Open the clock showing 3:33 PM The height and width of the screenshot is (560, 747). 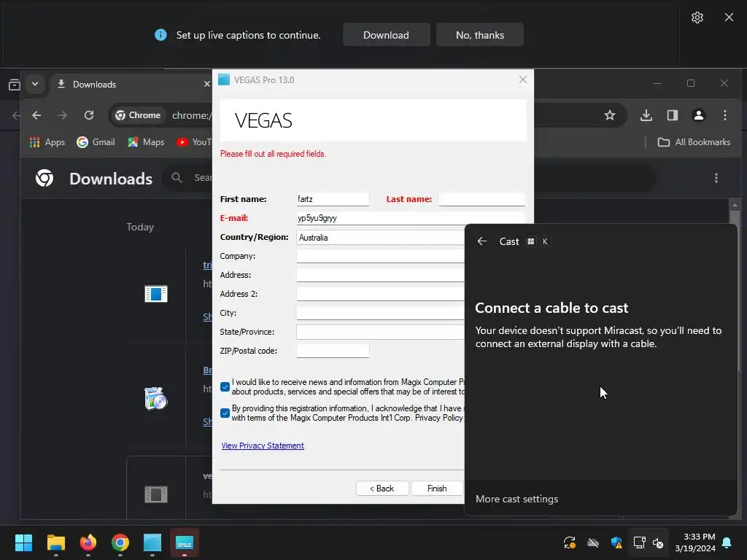click(695, 542)
